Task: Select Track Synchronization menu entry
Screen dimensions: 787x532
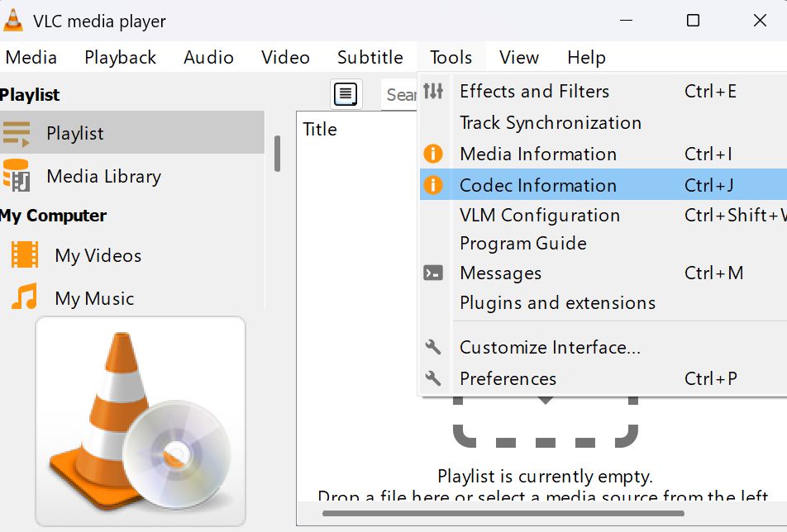Action: click(x=603, y=123)
